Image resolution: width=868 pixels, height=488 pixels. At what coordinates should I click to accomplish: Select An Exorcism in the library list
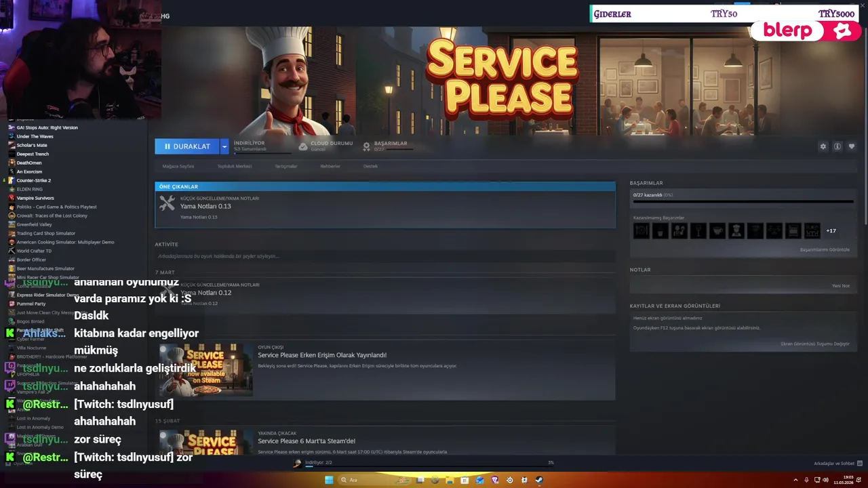click(29, 171)
